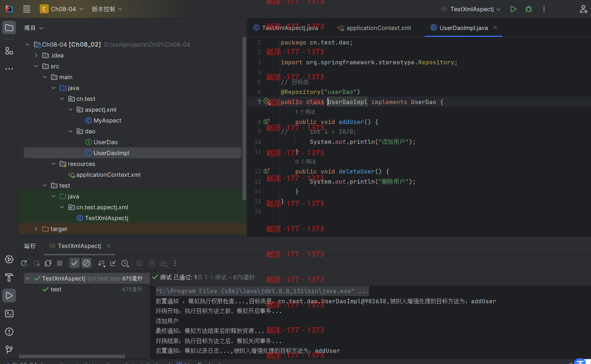Viewport: 591px width, 364px height.
Task: Collapse the resources folder
Action: (x=53, y=164)
